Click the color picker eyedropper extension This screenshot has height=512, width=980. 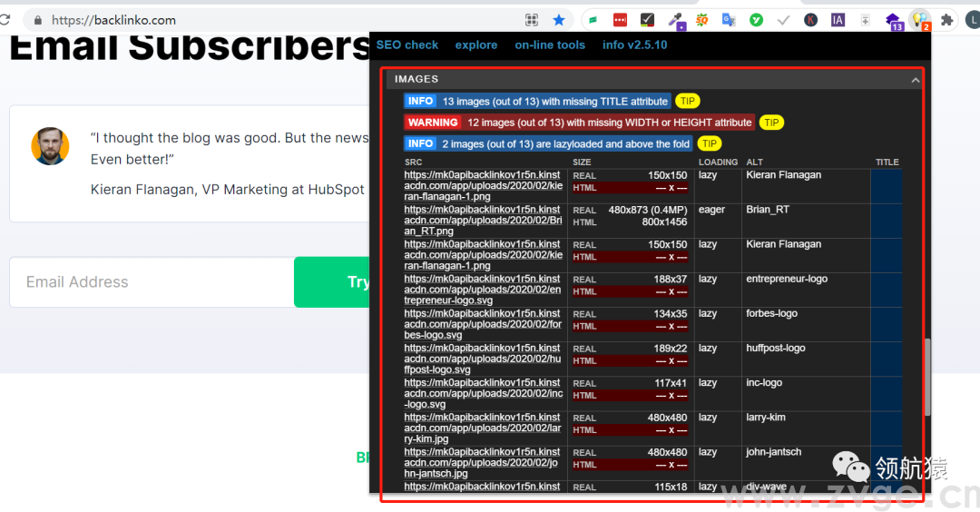pyautogui.click(x=675, y=19)
